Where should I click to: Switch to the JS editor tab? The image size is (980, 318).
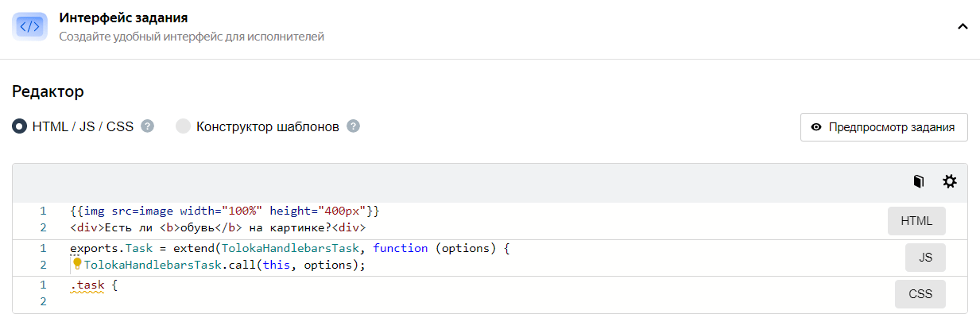pos(925,258)
